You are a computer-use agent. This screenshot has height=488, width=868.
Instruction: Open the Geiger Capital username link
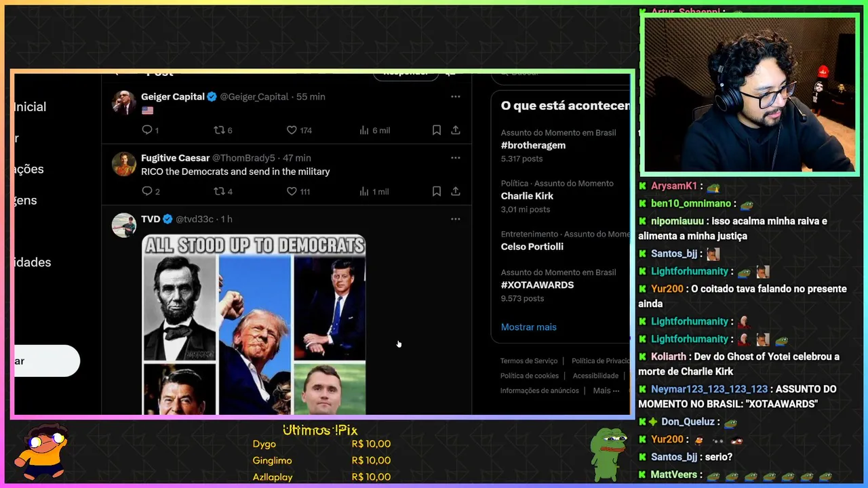click(x=173, y=97)
